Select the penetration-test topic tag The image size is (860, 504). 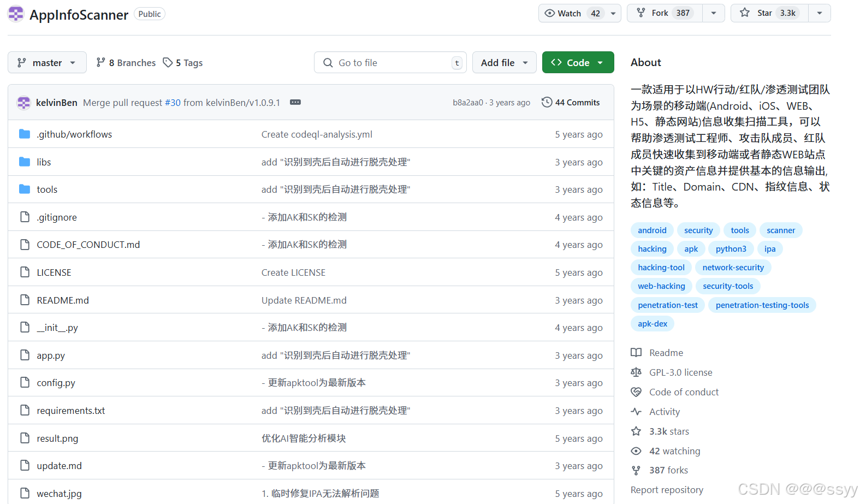click(668, 305)
